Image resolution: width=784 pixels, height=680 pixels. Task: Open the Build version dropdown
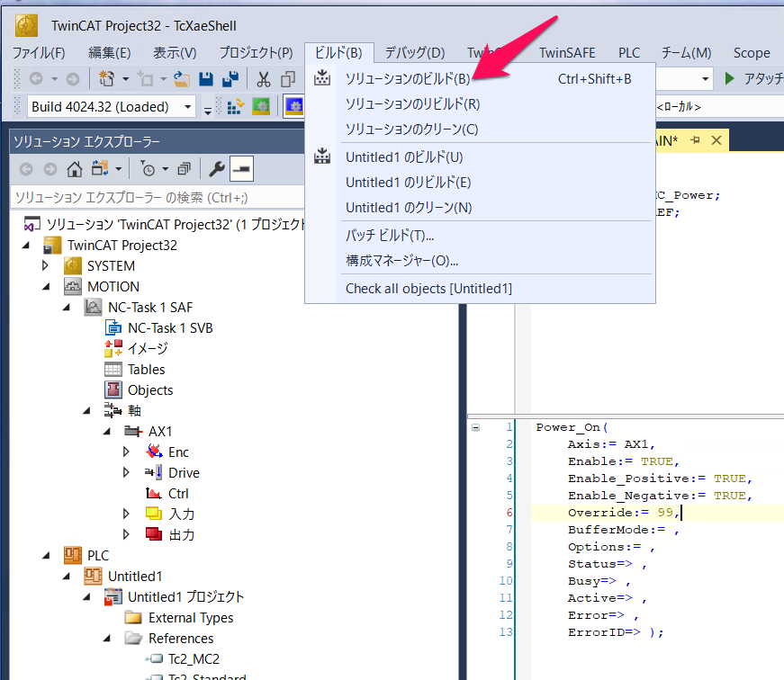[187, 106]
